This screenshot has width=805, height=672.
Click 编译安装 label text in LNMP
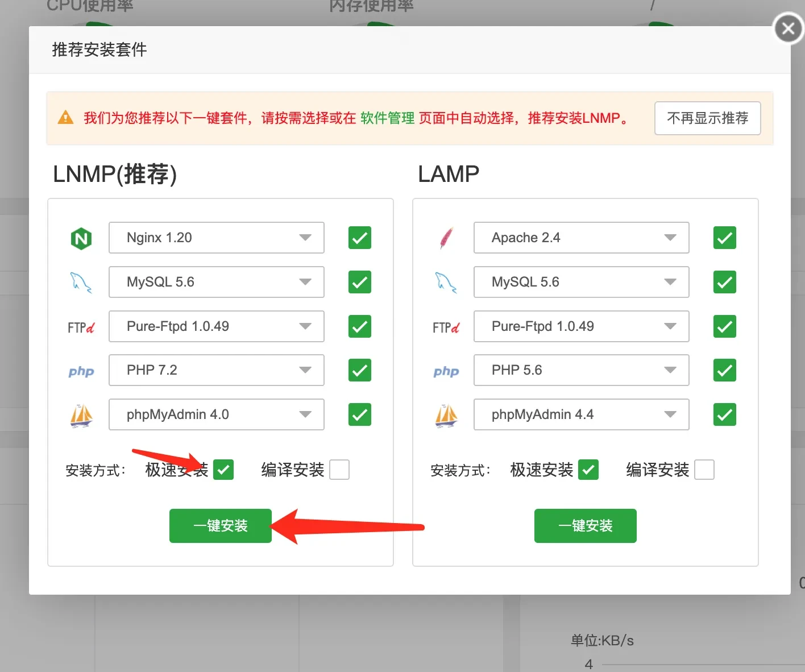[293, 470]
